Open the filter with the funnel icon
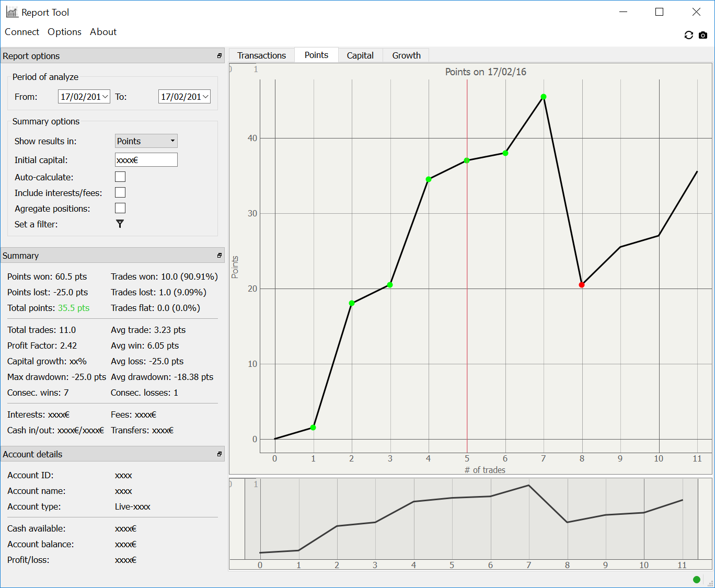 click(120, 224)
